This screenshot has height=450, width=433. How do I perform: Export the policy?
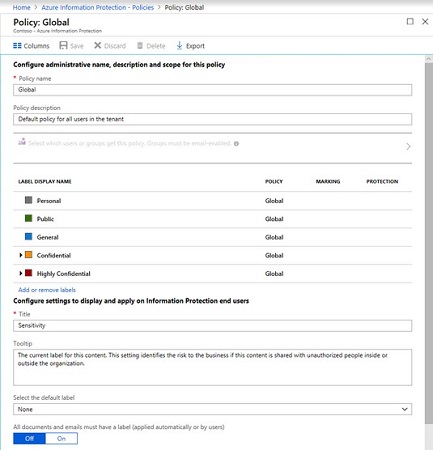coord(190,46)
